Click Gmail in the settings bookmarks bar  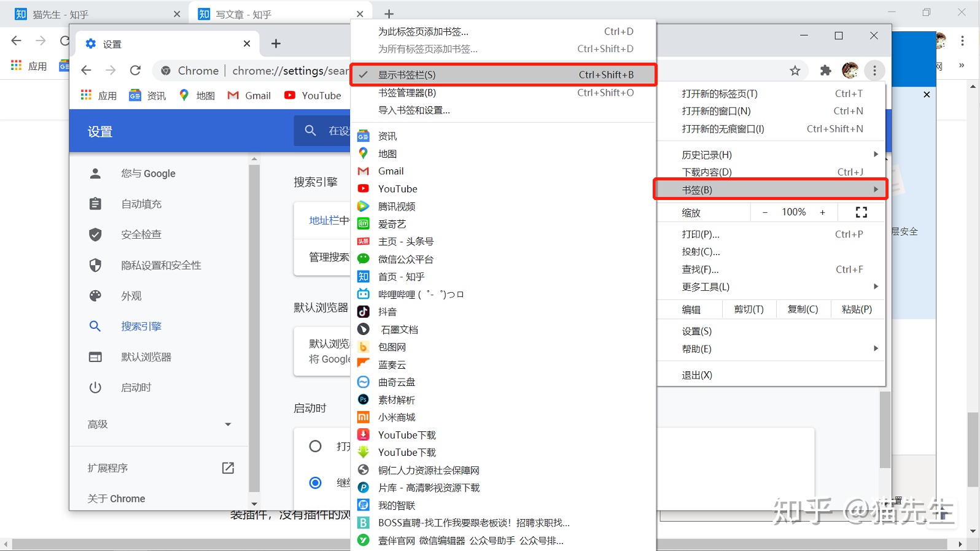(249, 95)
